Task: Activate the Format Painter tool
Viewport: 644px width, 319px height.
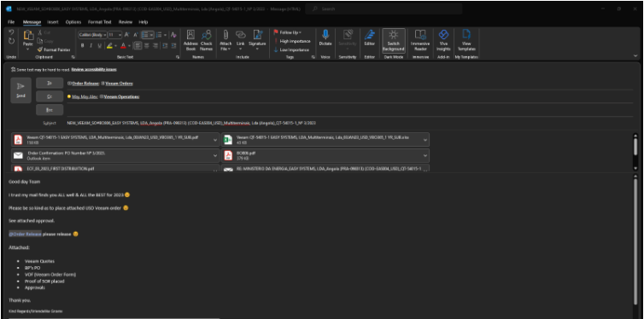Action: pos(54,49)
